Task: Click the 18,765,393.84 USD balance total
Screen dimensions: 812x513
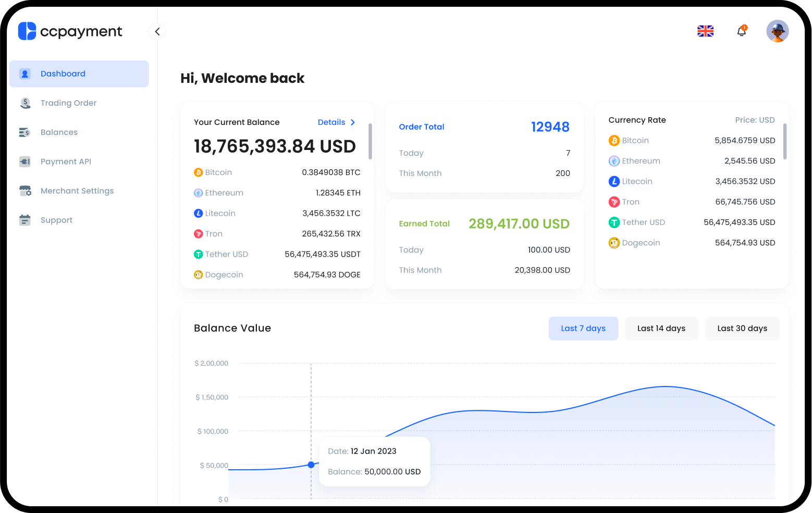Action: 275,146
